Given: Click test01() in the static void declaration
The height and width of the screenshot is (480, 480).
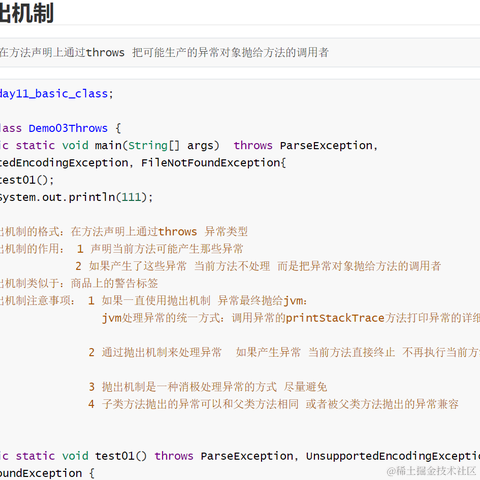Looking at the screenshot, I should (x=121, y=456).
